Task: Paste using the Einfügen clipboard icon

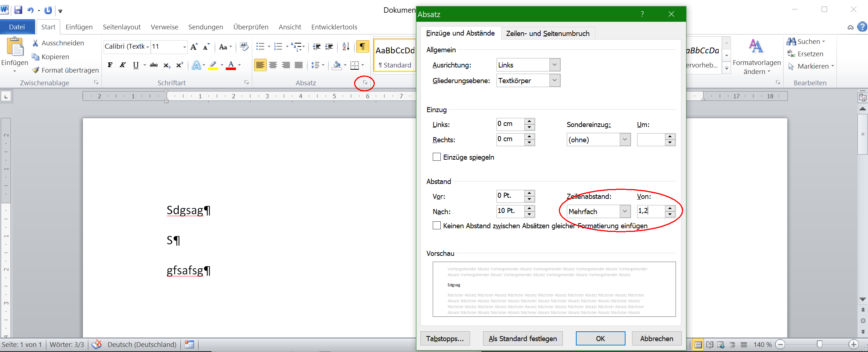Action: coord(14,46)
